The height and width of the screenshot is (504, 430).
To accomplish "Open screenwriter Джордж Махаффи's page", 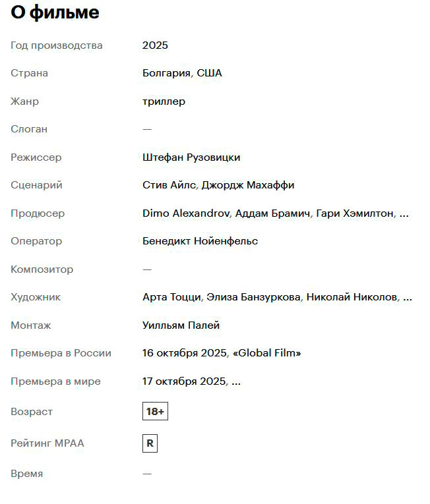I will coord(248,185).
